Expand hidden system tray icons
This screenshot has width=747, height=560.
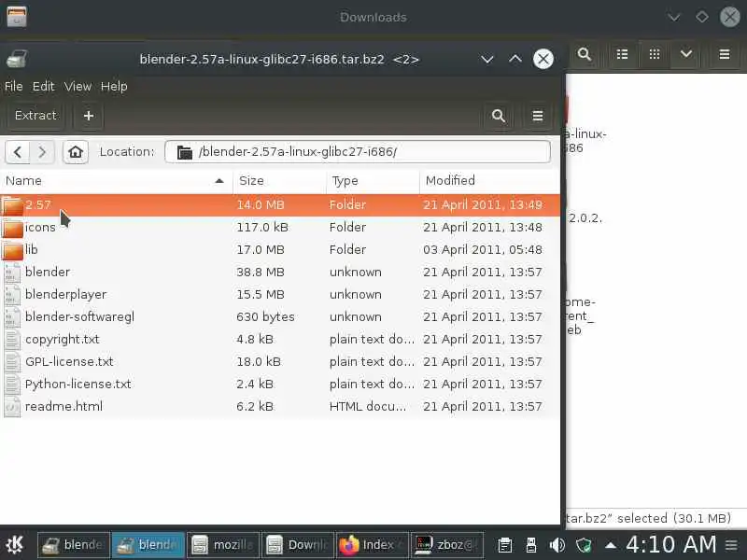(x=611, y=545)
